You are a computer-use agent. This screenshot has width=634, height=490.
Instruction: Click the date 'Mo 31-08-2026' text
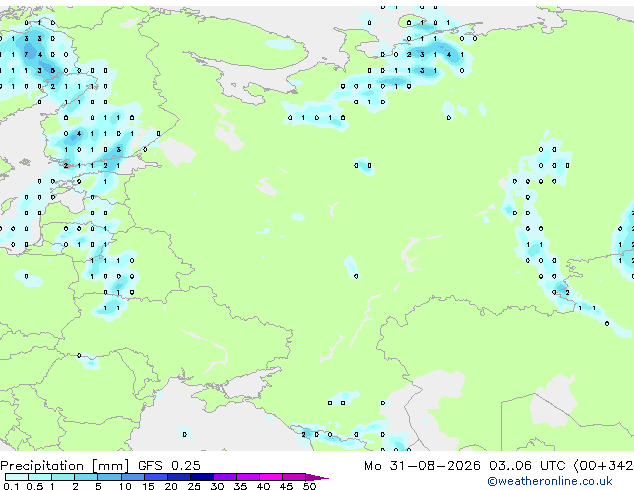pos(422,466)
